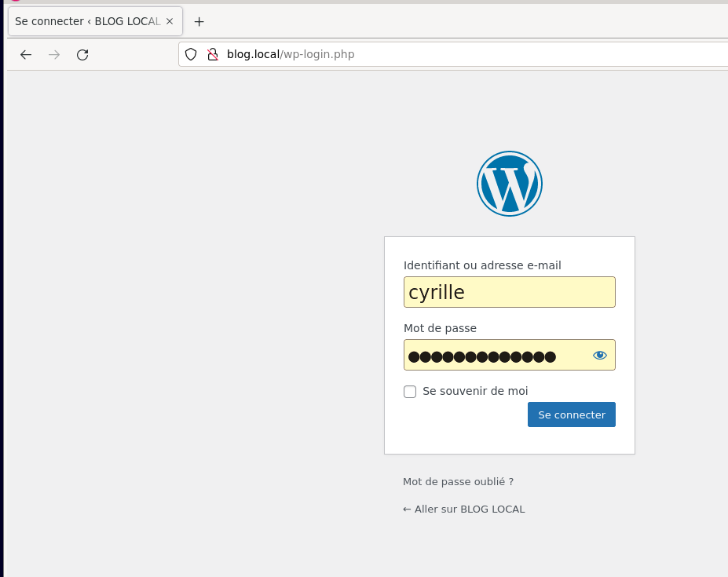
Task: Enable the 'Se souvenir de moi' checkbox
Action: point(410,392)
